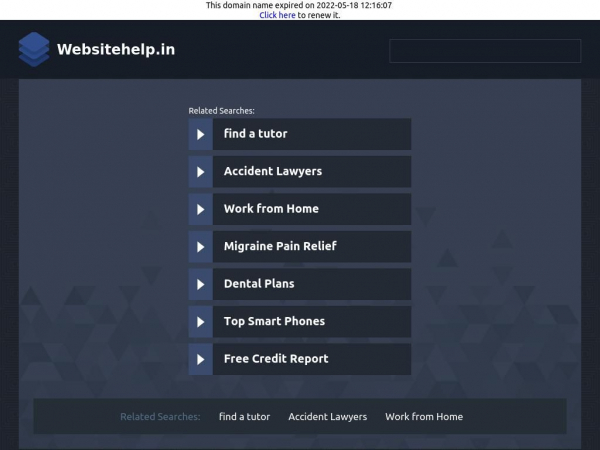Click the Websitehelp.in stacked layers logo

coord(33,49)
